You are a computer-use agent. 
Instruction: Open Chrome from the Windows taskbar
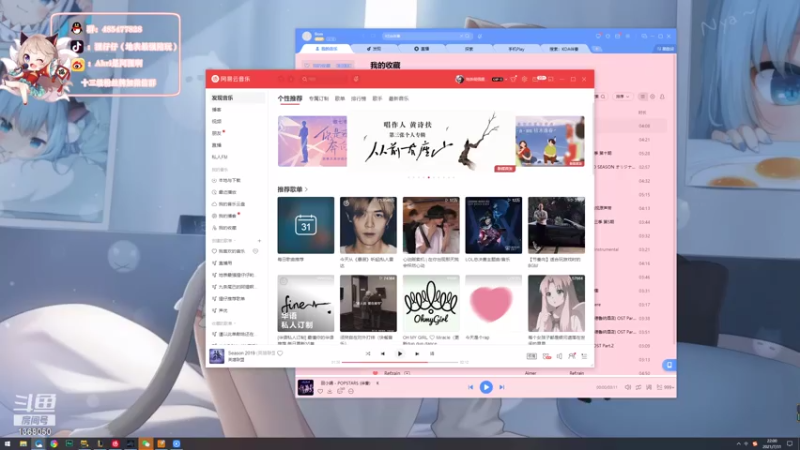pos(54,444)
